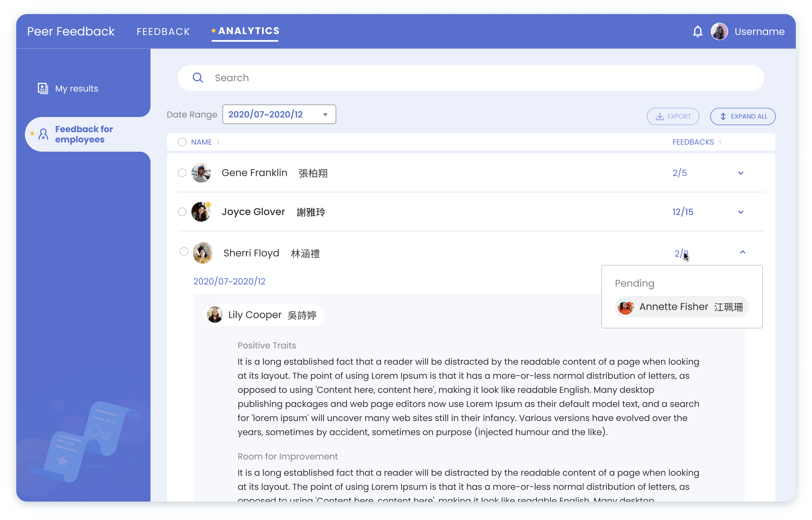Switch to the FEEDBACK tab
Image resolution: width=812 pixels, height=520 pixels.
coord(163,32)
